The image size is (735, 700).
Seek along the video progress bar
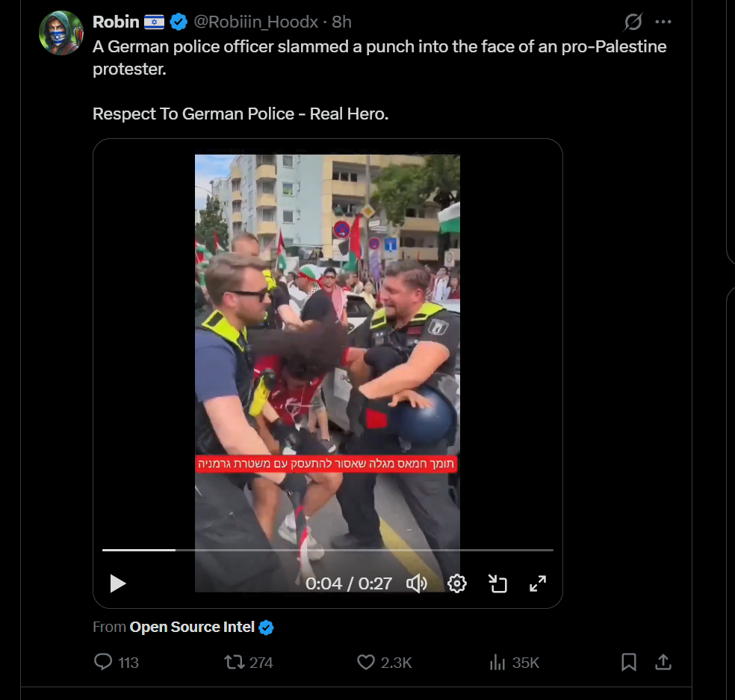coord(328,550)
